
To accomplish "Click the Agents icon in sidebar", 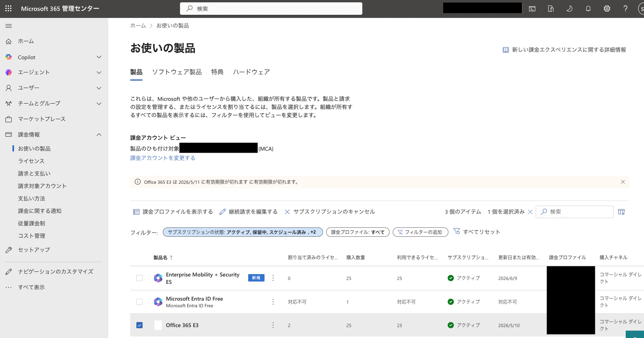I will (9, 72).
